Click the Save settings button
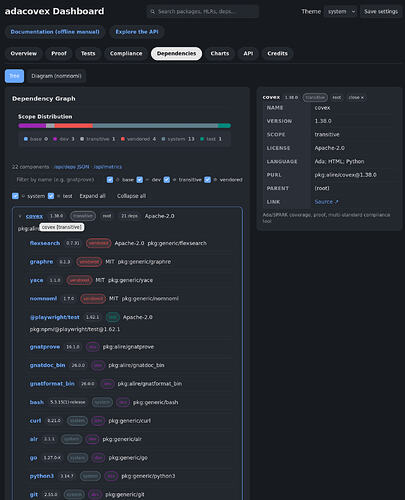The image size is (405, 500). 381,12
